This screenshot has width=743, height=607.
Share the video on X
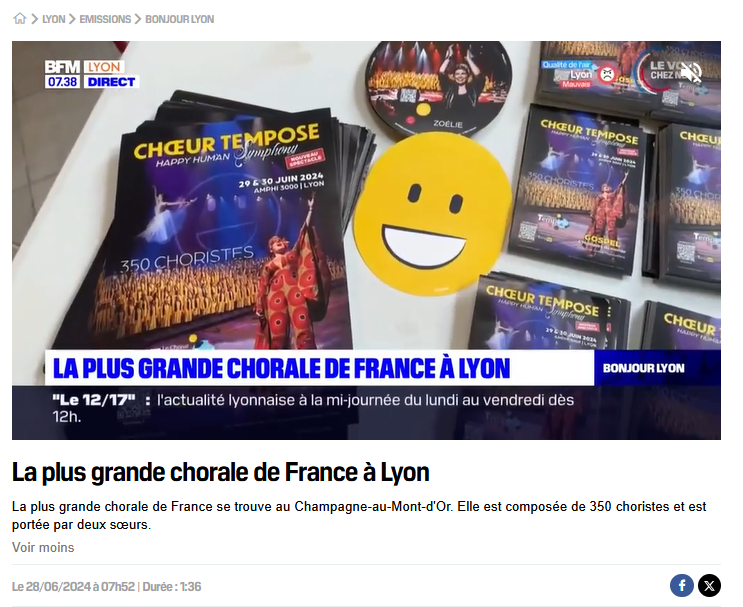coord(709,586)
